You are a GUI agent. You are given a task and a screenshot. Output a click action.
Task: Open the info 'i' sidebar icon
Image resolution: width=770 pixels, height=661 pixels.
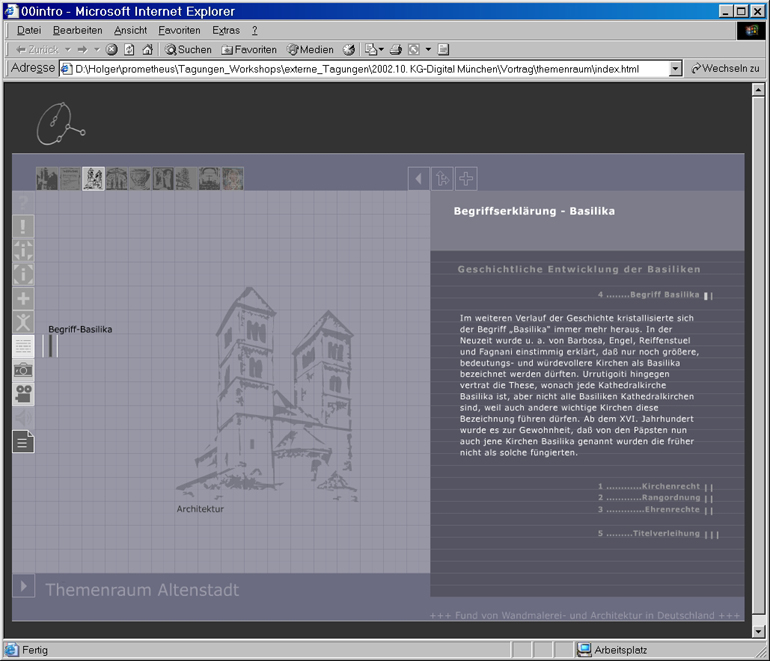tap(23, 274)
